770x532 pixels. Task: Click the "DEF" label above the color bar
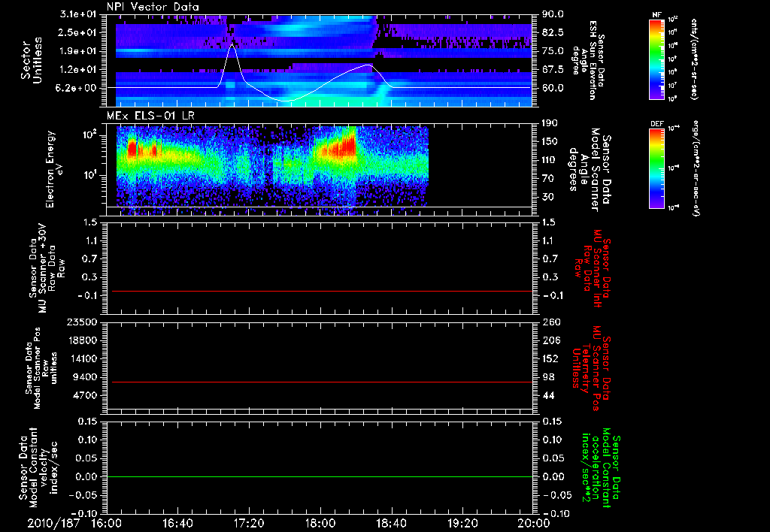click(657, 124)
